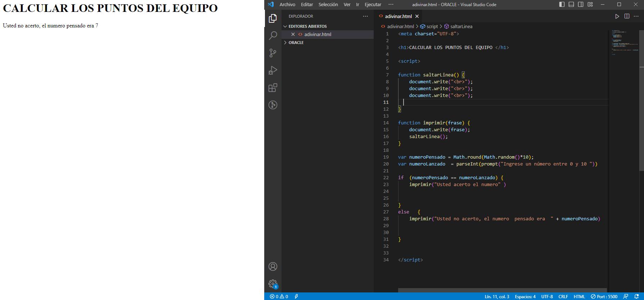Click 'saltarLinea();' call on line 16
The image size is (644, 300).
click(428, 137)
